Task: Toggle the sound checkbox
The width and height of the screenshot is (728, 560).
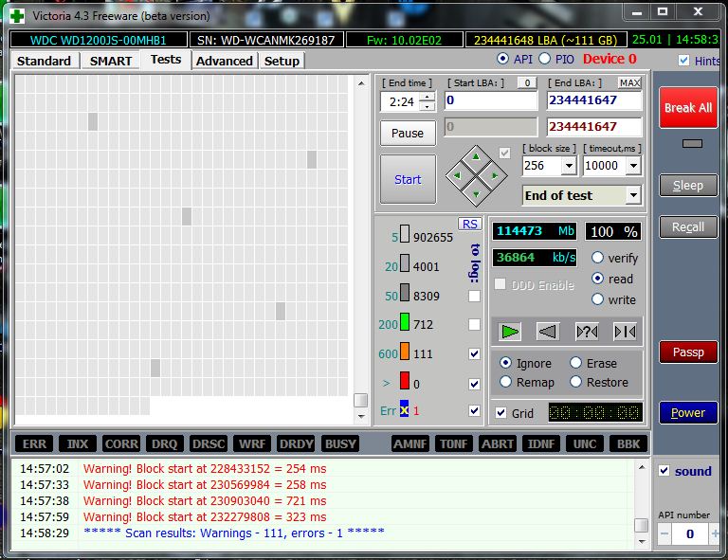Action: pos(664,471)
